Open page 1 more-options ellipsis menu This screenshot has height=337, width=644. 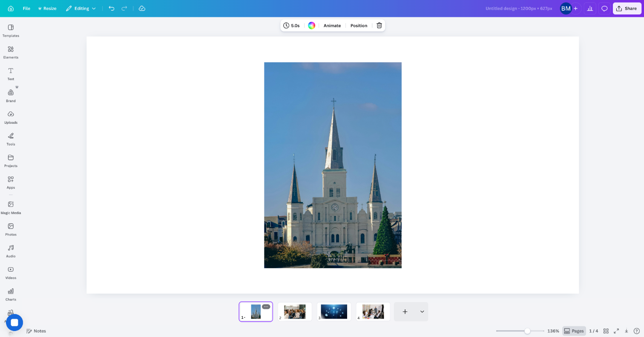(x=266, y=306)
